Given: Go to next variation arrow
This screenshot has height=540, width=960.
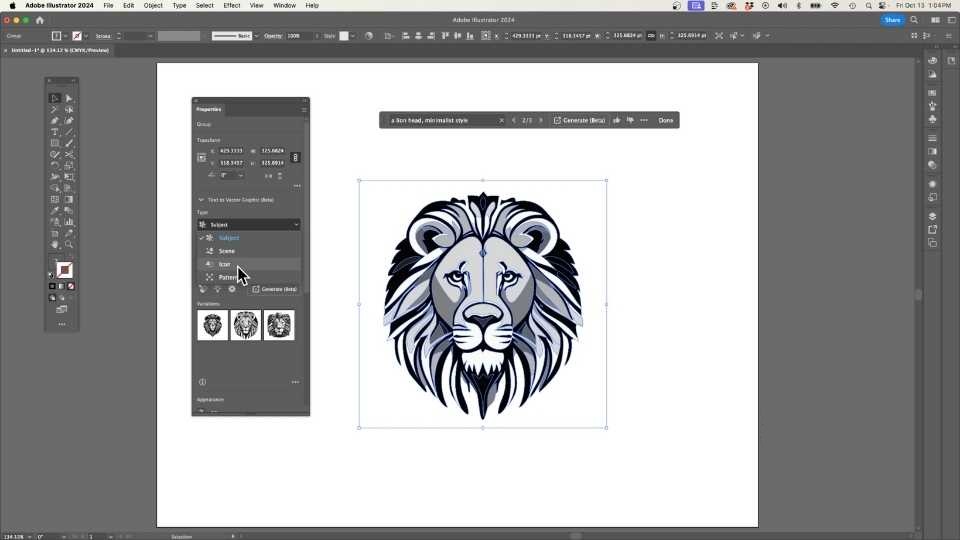Looking at the screenshot, I should tap(541, 120).
